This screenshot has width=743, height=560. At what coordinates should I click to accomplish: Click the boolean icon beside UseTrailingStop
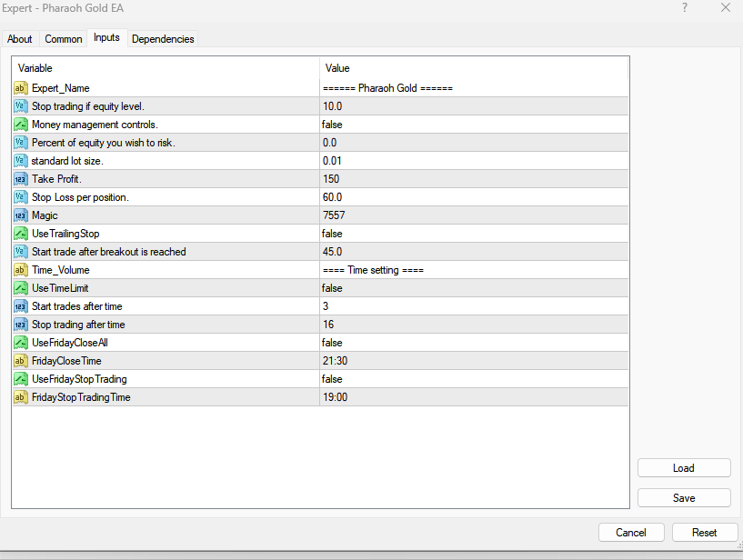(x=21, y=234)
